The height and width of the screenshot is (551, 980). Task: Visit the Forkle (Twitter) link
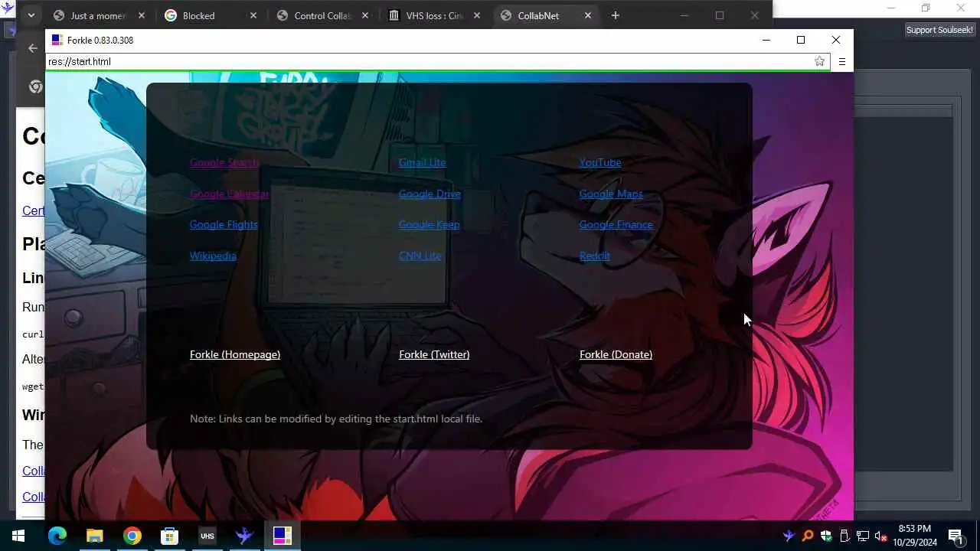(434, 354)
